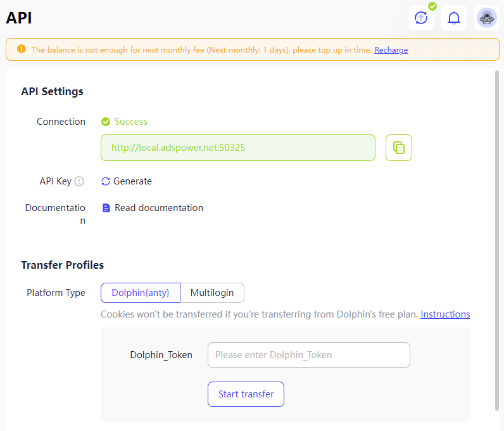The height and width of the screenshot is (431, 504).
Task: Click the documentation file icon
Action: 106,208
